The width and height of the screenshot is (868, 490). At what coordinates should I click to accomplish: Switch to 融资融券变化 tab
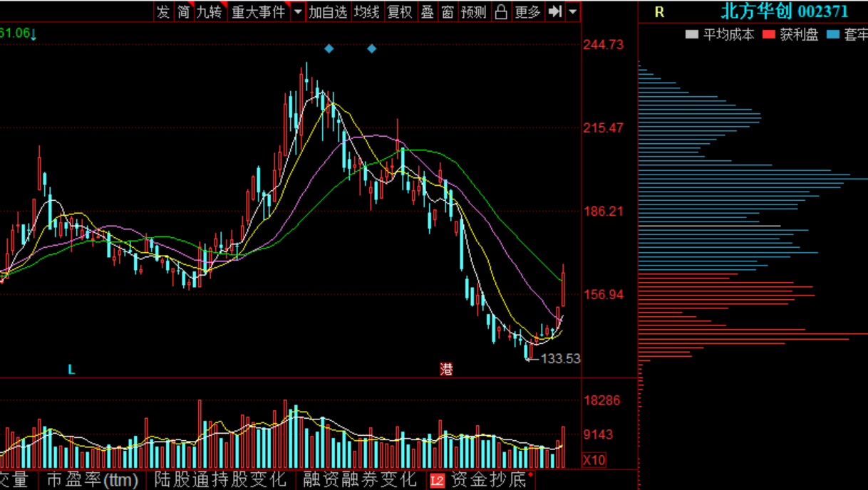coord(359,479)
